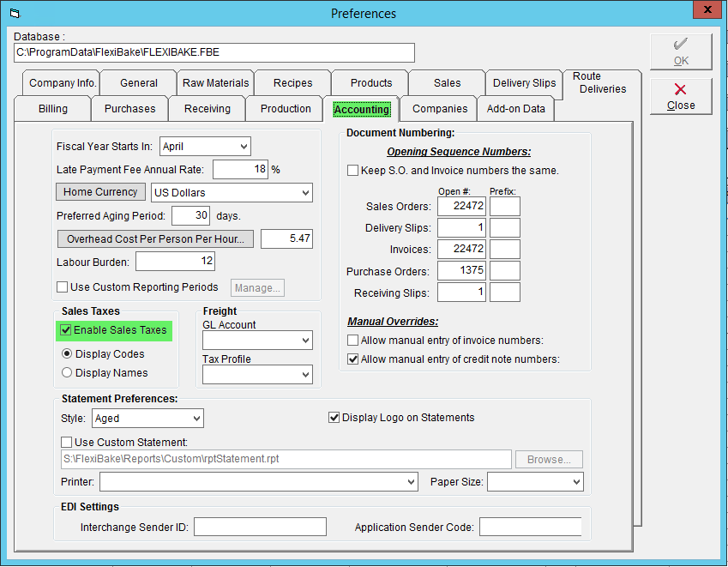This screenshot has width=728, height=567.
Task: Click Browse... for custom statement file
Action: click(549, 459)
